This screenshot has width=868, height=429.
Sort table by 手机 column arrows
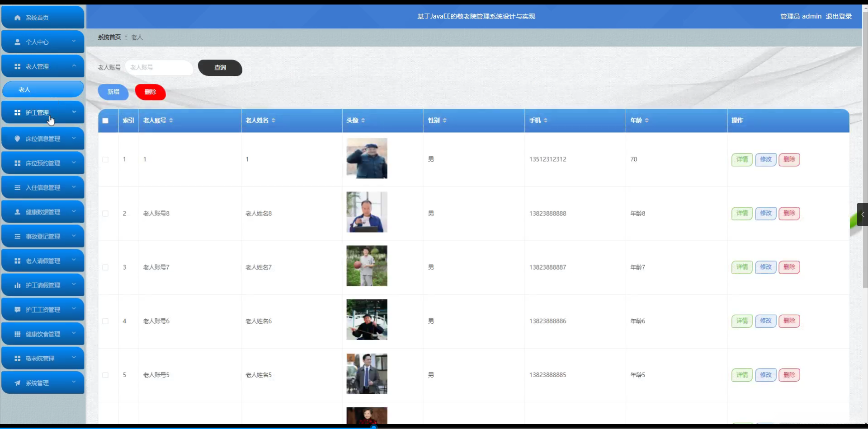point(546,120)
